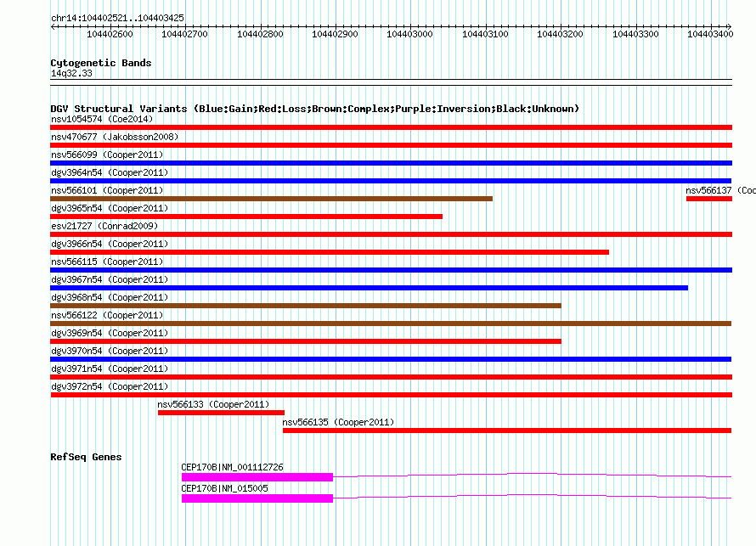This screenshot has width=756, height=546.
Task: Open nsv470677 (Jakobsson2008) variant label
Action: point(115,137)
